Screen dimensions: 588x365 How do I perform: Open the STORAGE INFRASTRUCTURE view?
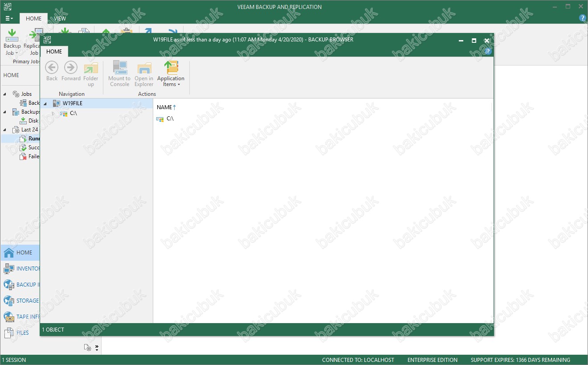20,301
